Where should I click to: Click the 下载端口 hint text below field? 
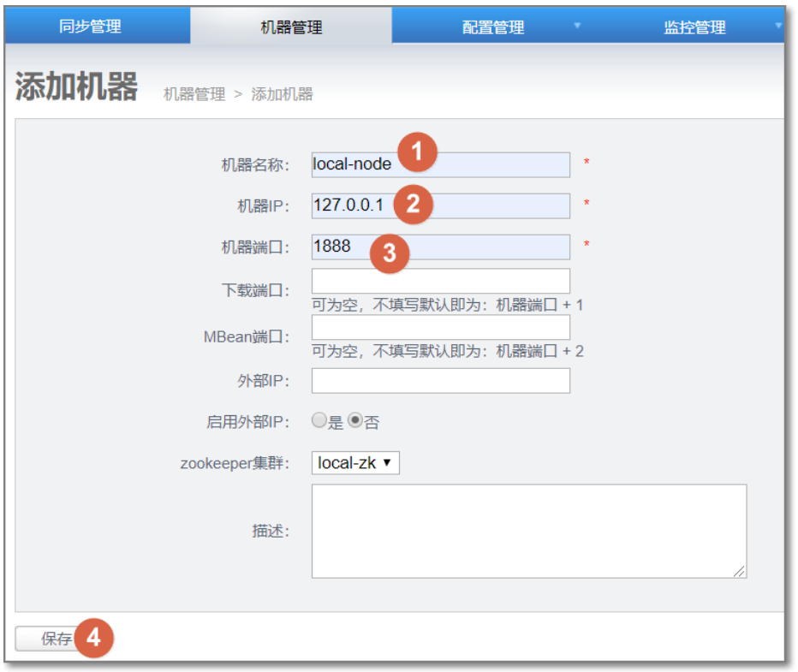coord(447,306)
